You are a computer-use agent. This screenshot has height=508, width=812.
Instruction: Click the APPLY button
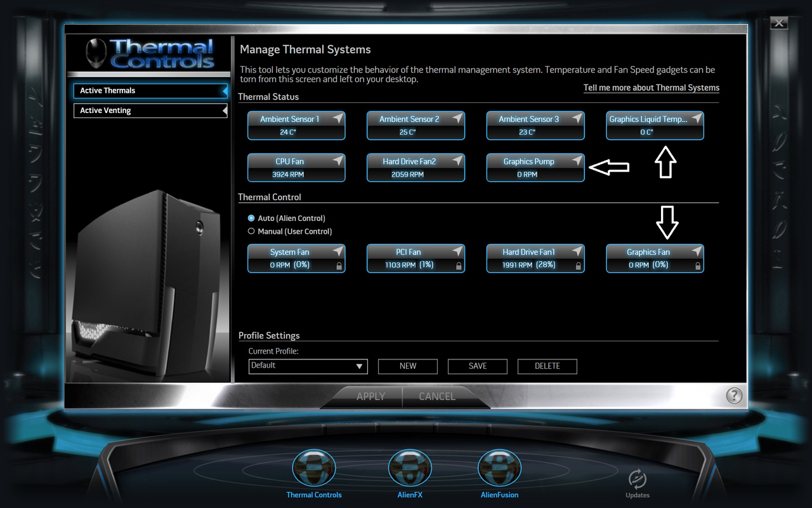[370, 396]
